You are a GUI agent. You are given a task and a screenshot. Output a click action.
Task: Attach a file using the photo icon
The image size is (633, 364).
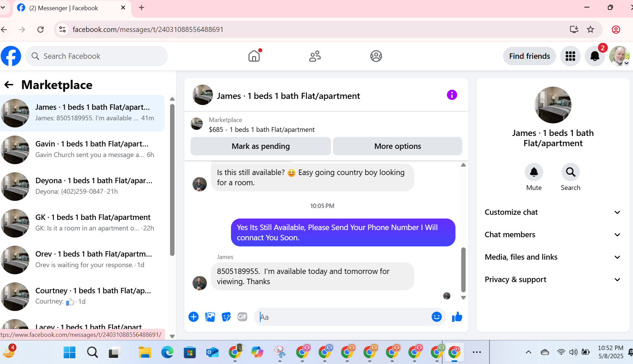click(210, 317)
